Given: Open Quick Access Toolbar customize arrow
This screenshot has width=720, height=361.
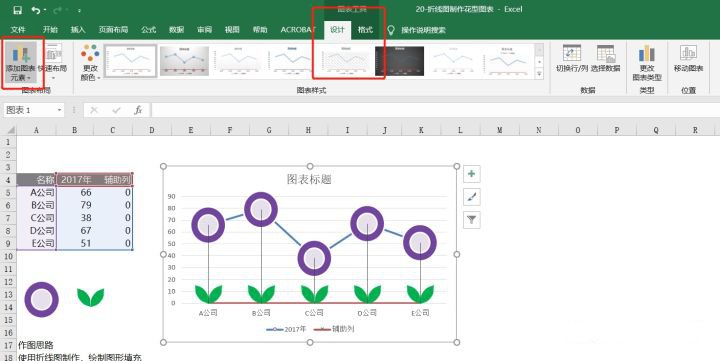Looking at the screenshot, I should [79, 11].
